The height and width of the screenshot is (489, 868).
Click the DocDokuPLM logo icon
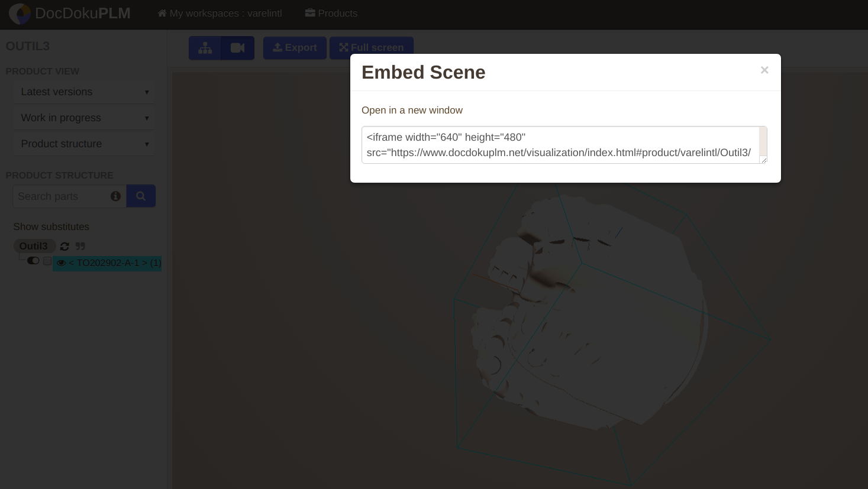tap(20, 14)
